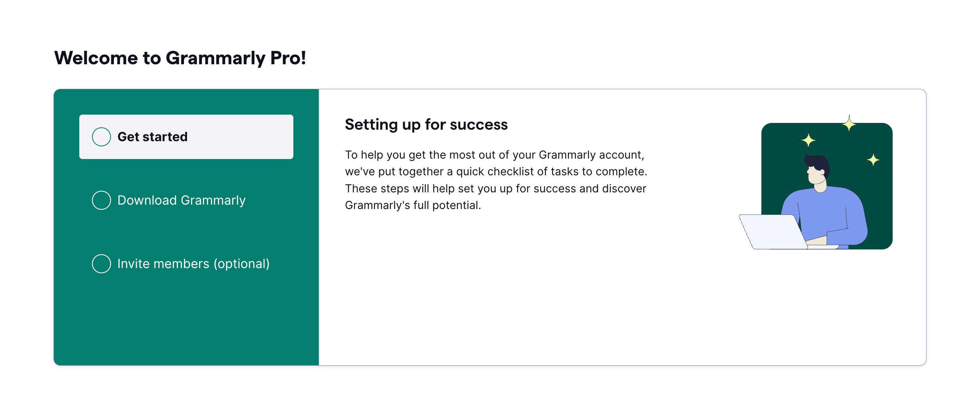Switch to Invite members (optional) step

coord(193,264)
